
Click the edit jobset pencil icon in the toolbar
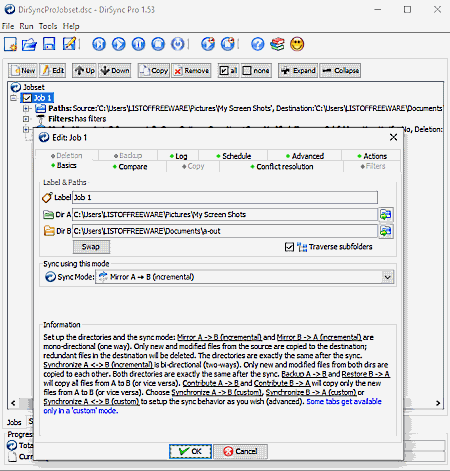(x=69, y=44)
